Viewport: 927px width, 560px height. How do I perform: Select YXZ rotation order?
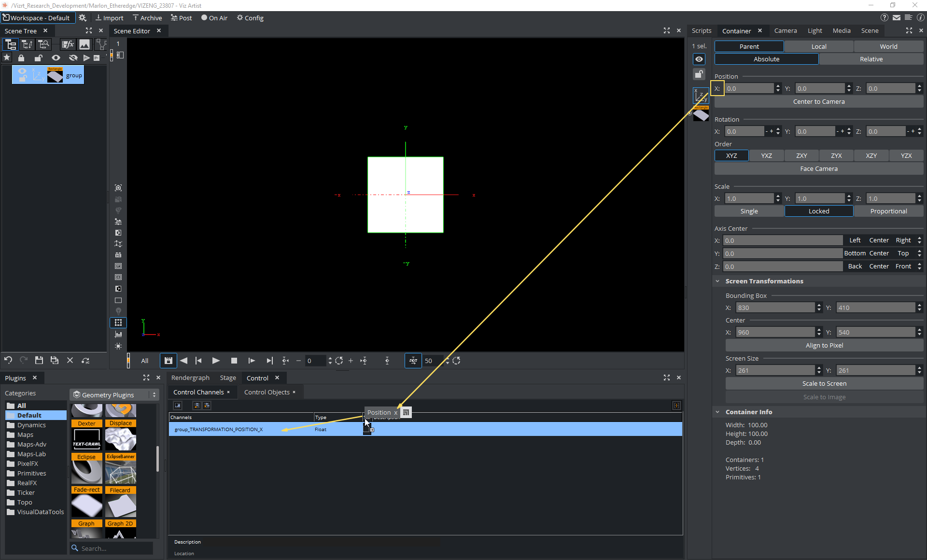pyautogui.click(x=767, y=155)
